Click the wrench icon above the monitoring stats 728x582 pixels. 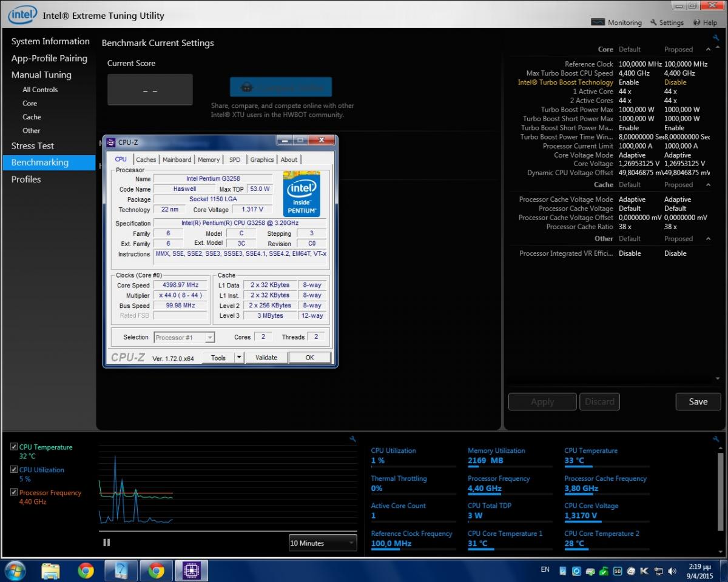(x=715, y=439)
